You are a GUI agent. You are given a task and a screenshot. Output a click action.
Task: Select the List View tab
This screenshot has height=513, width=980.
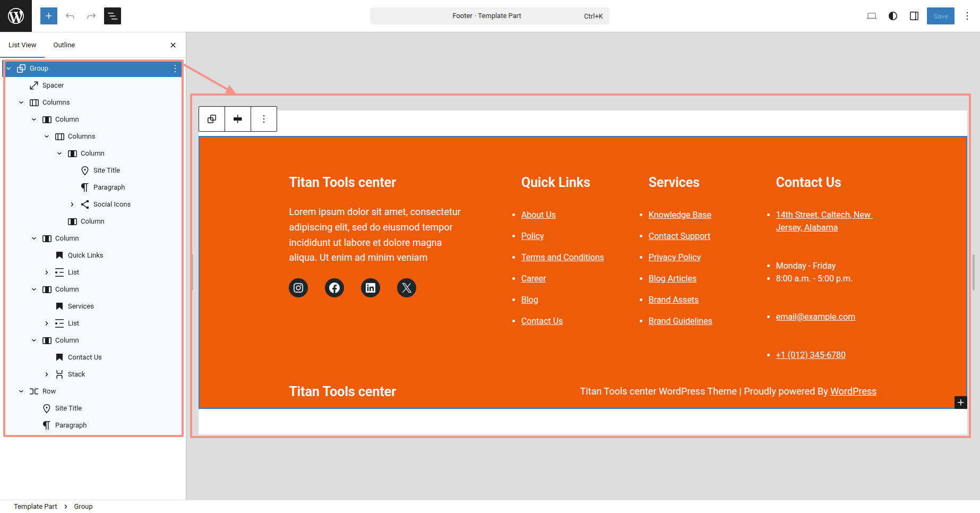22,45
